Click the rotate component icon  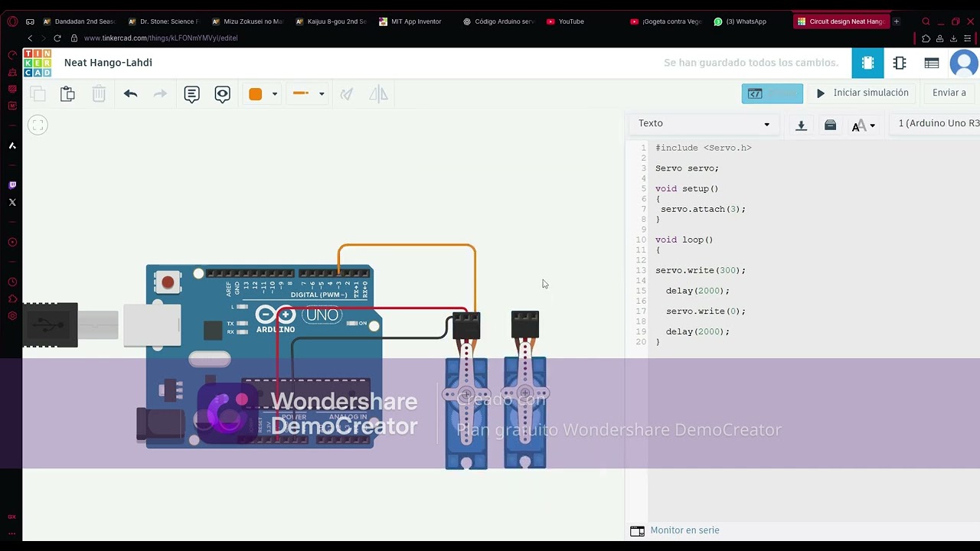click(347, 93)
